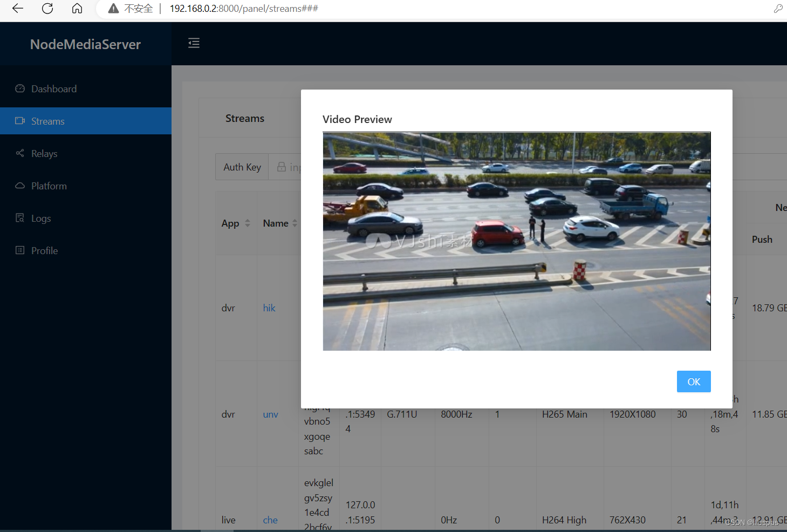
Task: Click the video preview player
Action: (517, 241)
